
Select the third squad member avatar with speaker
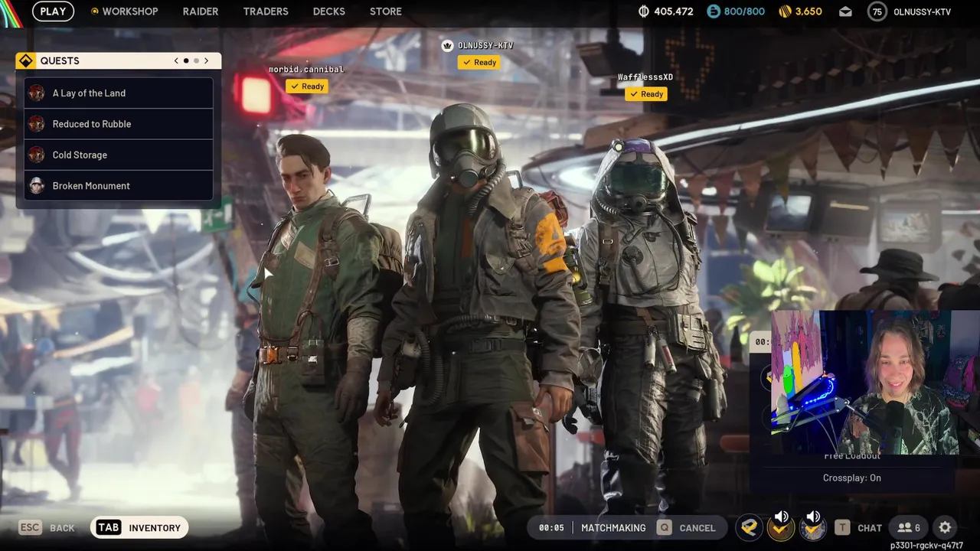pos(812,527)
